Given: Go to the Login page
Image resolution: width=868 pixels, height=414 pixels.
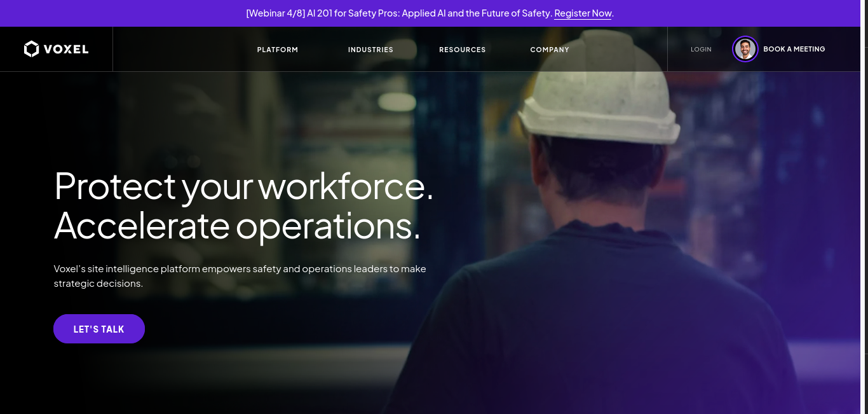Looking at the screenshot, I should coord(701,50).
